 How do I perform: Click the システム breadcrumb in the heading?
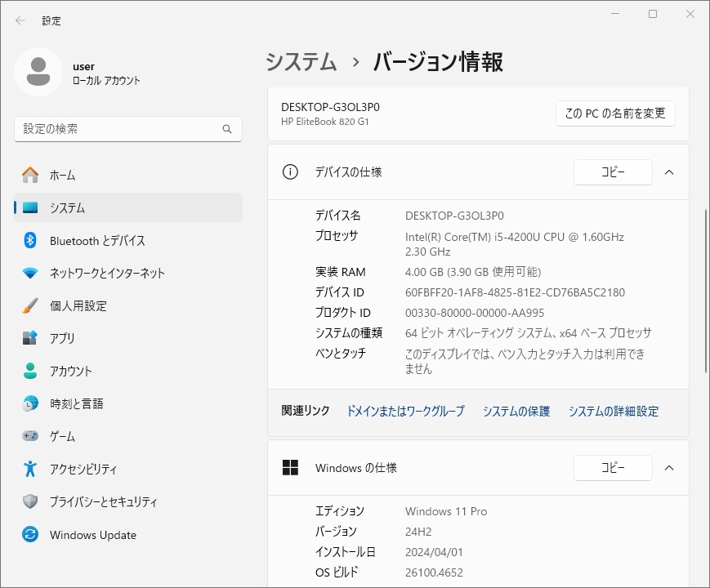pyautogui.click(x=301, y=61)
